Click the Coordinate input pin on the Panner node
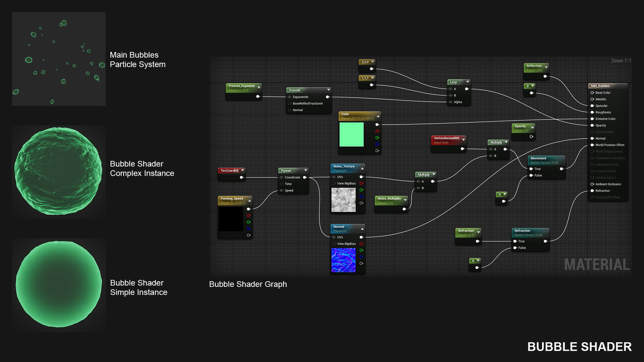 [281, 177]
